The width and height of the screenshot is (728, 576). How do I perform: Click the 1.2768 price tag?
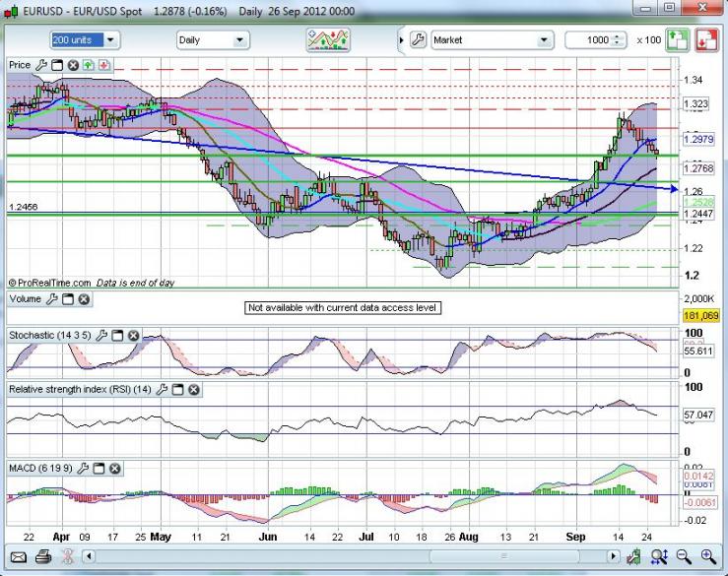click(x=698, y=168)
